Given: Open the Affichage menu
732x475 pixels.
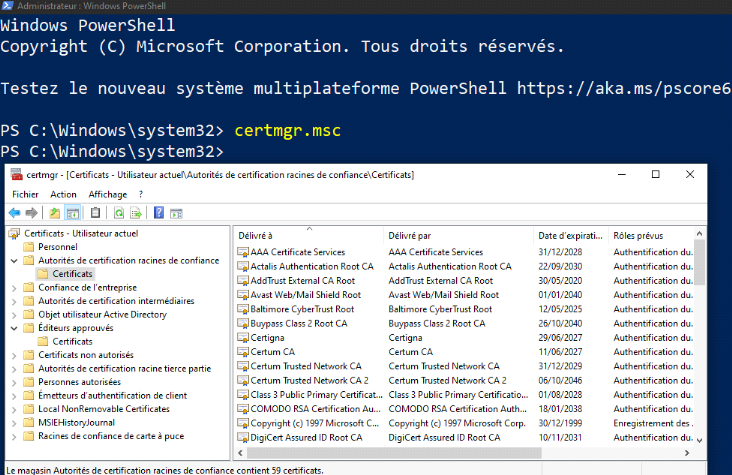Looking at the screenshot, I should 108,194.
